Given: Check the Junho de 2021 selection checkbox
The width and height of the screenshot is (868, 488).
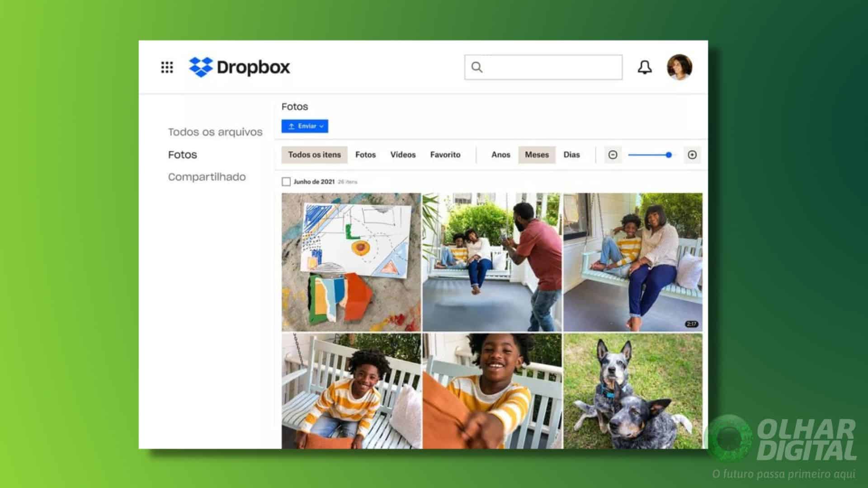Looking at the screenshot, I should [286, 181].
